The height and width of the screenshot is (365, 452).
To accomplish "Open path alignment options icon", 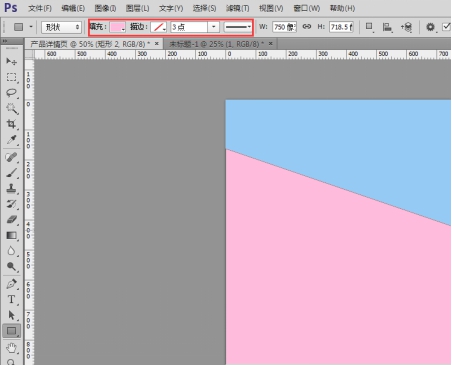I will (x=387, y=27).
